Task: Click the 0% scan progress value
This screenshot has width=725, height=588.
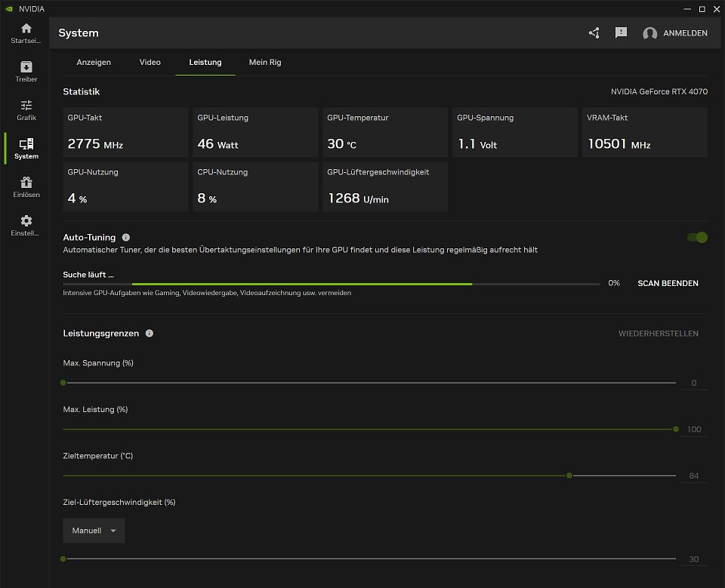Action: 614,283
